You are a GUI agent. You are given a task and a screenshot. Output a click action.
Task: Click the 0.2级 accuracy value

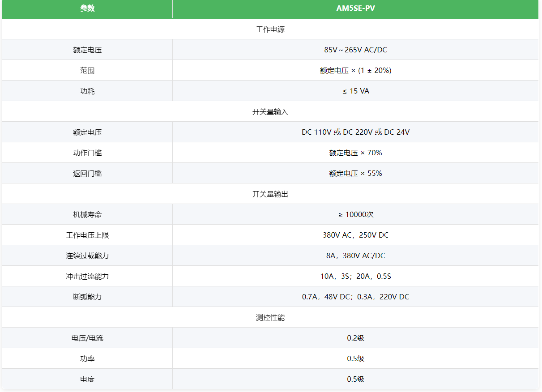355,338
